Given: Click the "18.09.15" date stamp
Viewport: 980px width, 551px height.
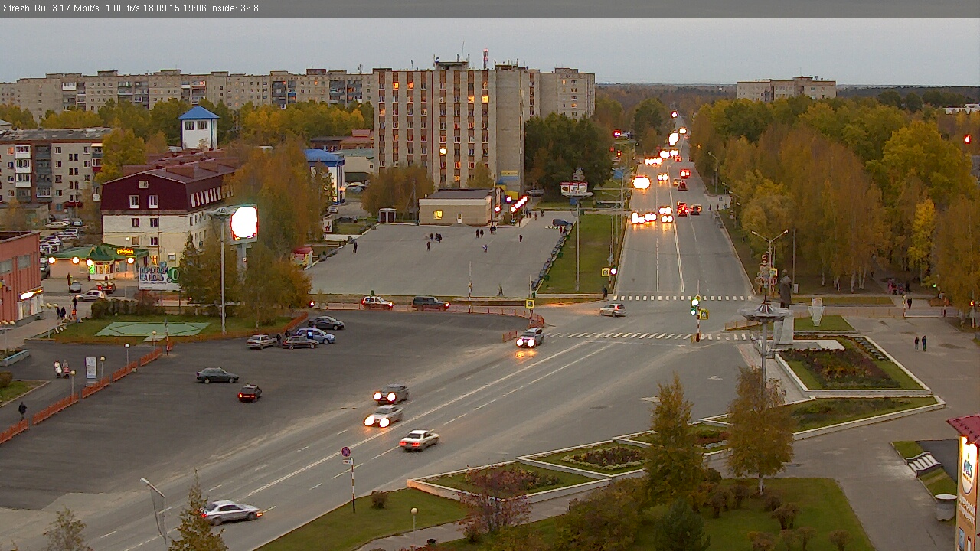Looking at the screenshot, I should pos(160,8).
